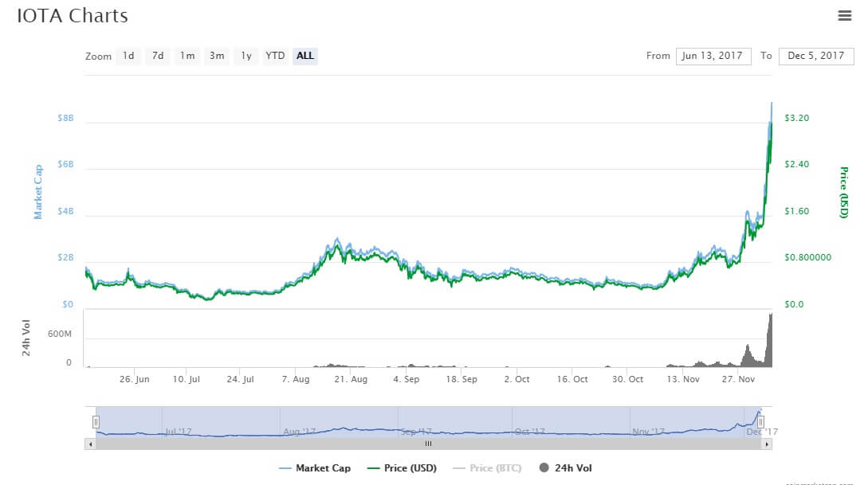Viewport: 868px width, 485px height.
Task: Click the '$0.800000' price label
Action: [807, 258]
